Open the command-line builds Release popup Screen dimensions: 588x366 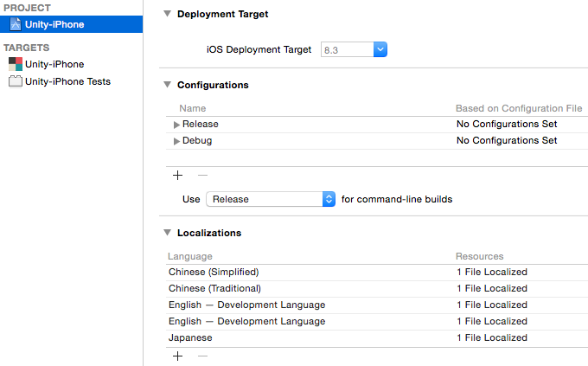[x=271, y=199]
